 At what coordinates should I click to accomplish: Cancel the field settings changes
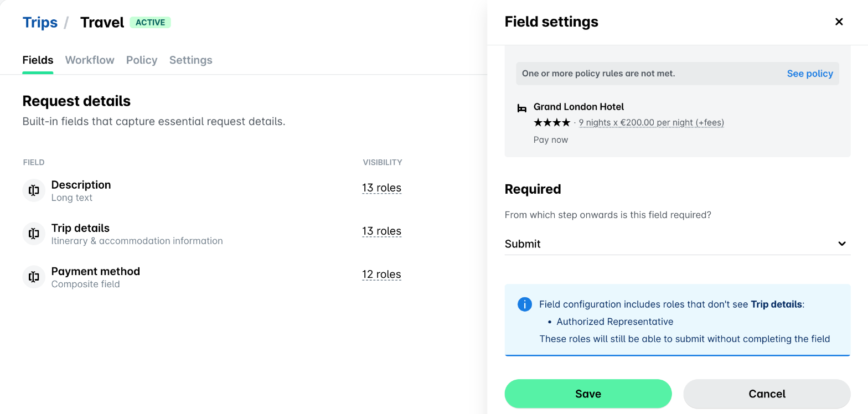pos(767,394)
